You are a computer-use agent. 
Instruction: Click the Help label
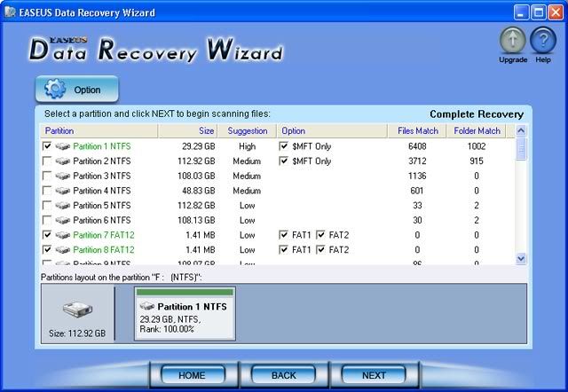click(x=543, y=59)
